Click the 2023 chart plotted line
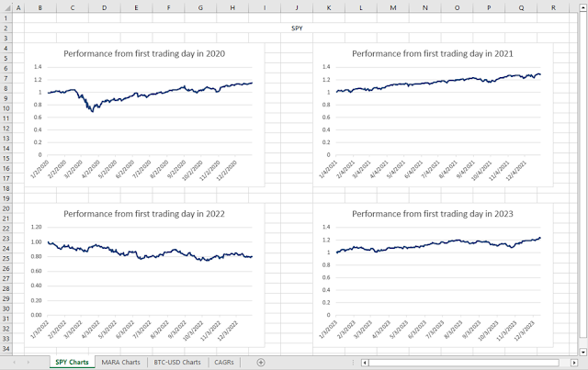The image size is (588, 370). (x=439, y=244)
